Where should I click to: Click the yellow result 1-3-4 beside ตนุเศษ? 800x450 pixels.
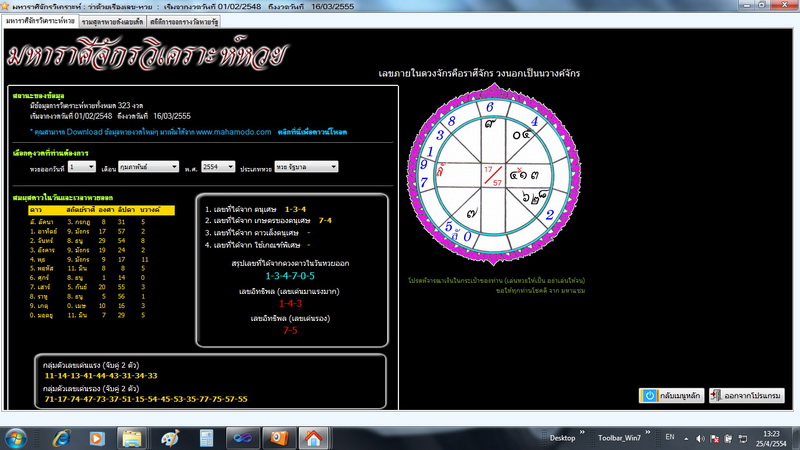pyautogui.click(x=295, y=209)
